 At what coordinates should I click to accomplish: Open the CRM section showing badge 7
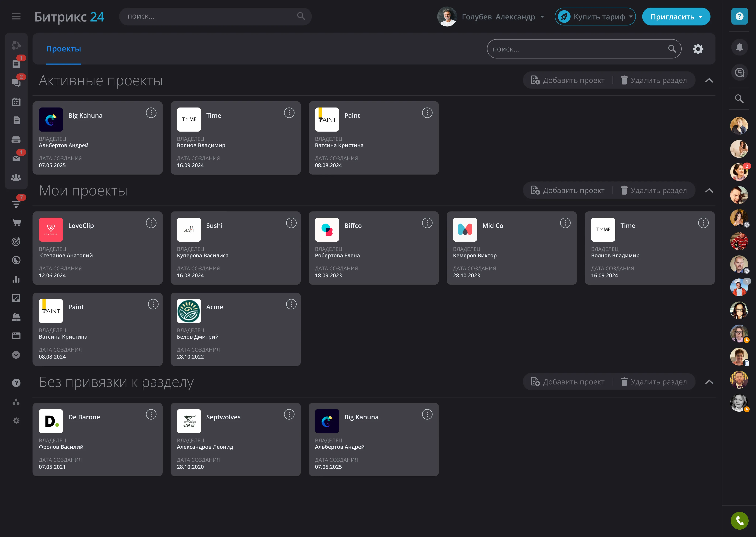[16, 204]
